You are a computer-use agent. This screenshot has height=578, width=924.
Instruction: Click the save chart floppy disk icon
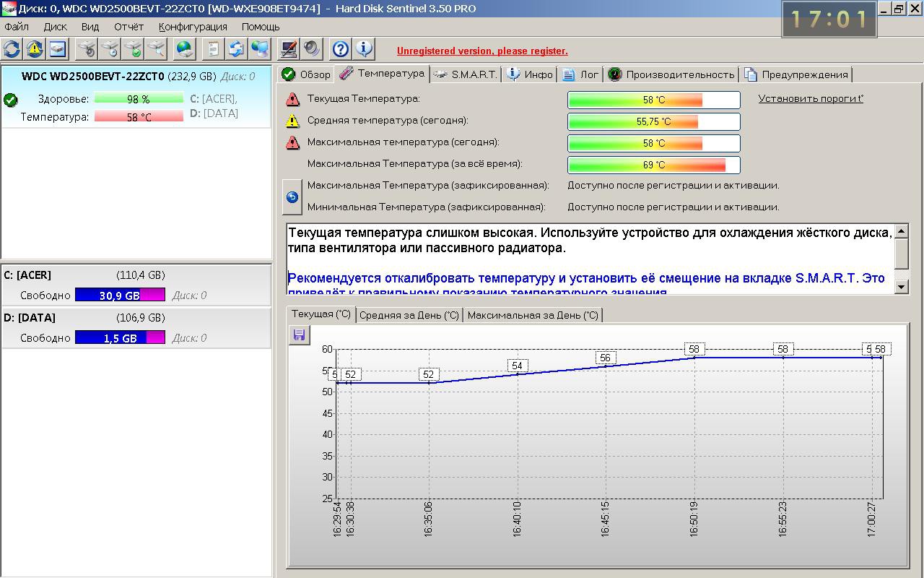pos(298,335)
